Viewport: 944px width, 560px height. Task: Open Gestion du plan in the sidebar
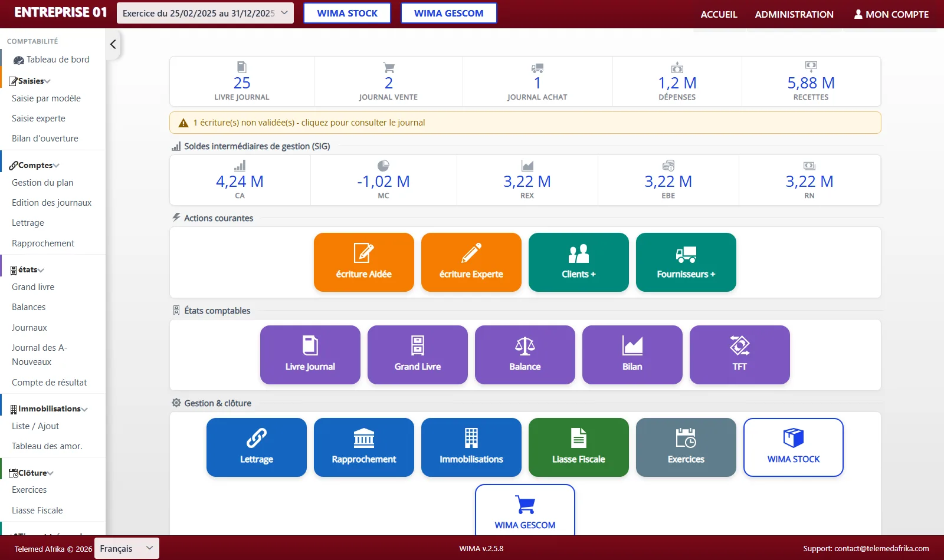point(42,183)
